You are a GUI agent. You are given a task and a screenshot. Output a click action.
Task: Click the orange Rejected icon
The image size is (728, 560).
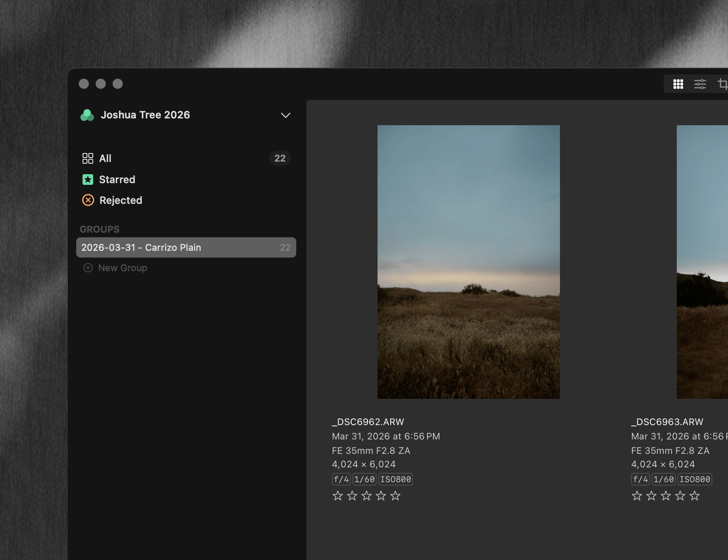(x=88, y=200)
